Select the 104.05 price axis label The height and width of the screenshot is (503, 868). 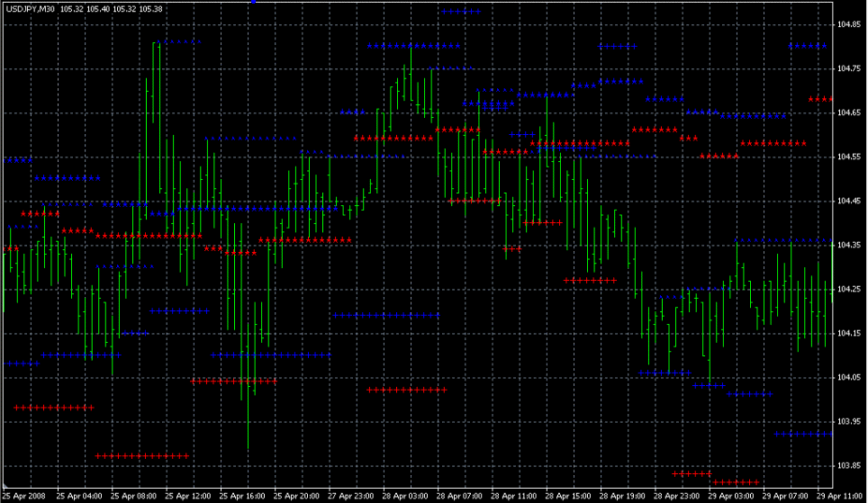pyautogui.click(x=850, y=377)
